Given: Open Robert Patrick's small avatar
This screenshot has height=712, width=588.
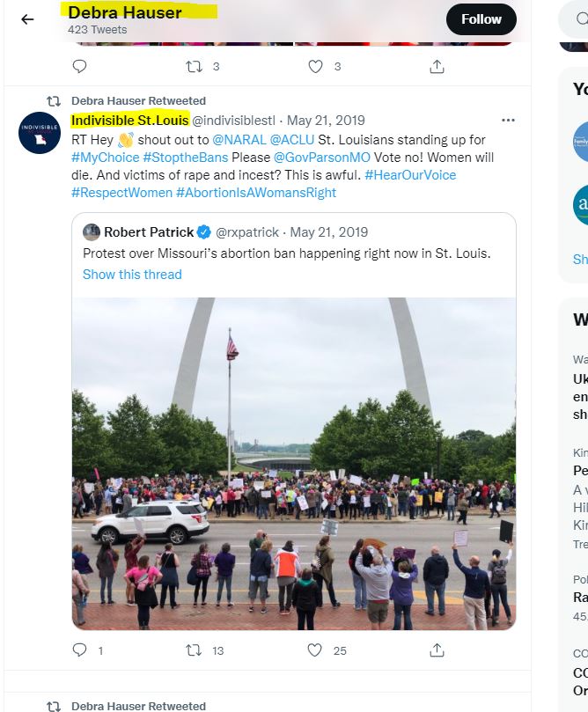Looking at the screenshot, I should point(92,232).
